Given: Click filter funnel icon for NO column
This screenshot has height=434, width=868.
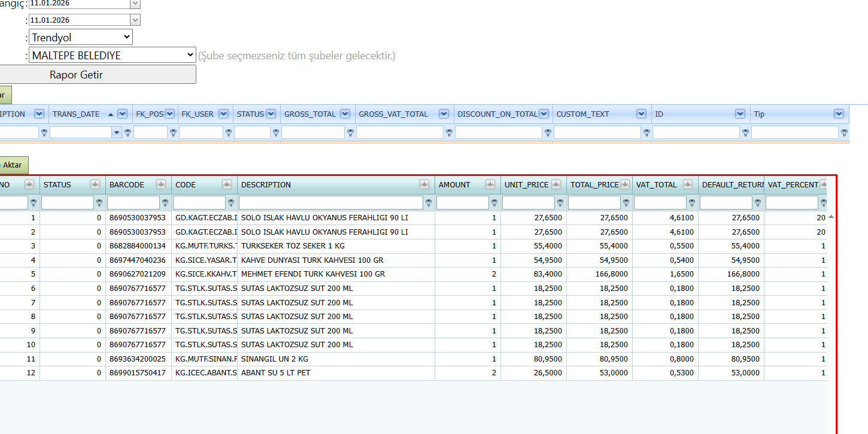Looking at the screenshot, I should (x=34, y=203).
